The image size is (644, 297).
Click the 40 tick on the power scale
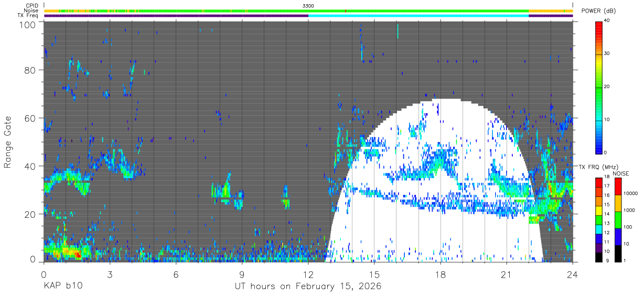[x=607, y=21]
